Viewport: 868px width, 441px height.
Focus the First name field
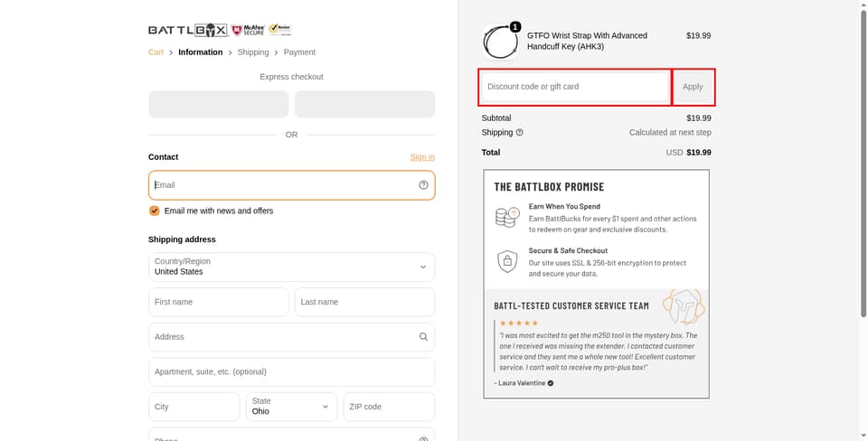click(219, 302)
